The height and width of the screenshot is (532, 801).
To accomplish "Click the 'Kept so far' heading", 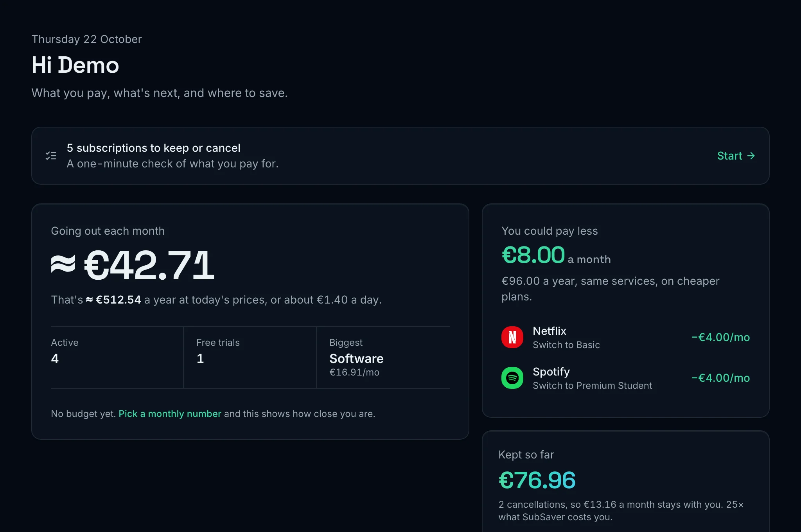I will pos(526,455).
